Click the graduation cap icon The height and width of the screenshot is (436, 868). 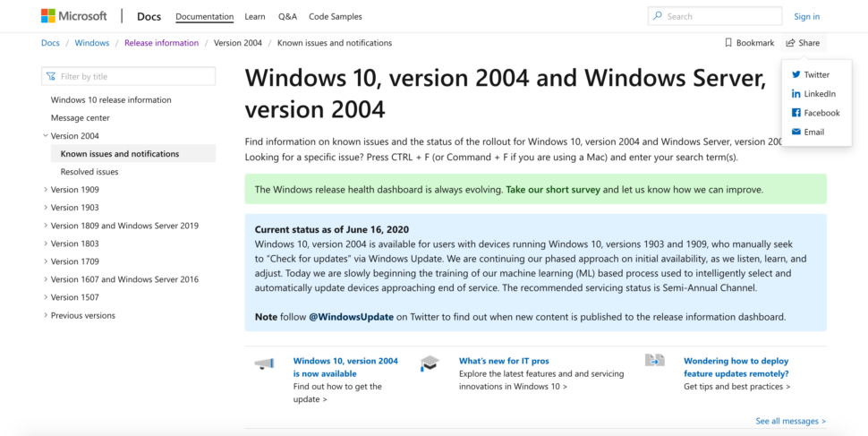(x=430, y=363)
